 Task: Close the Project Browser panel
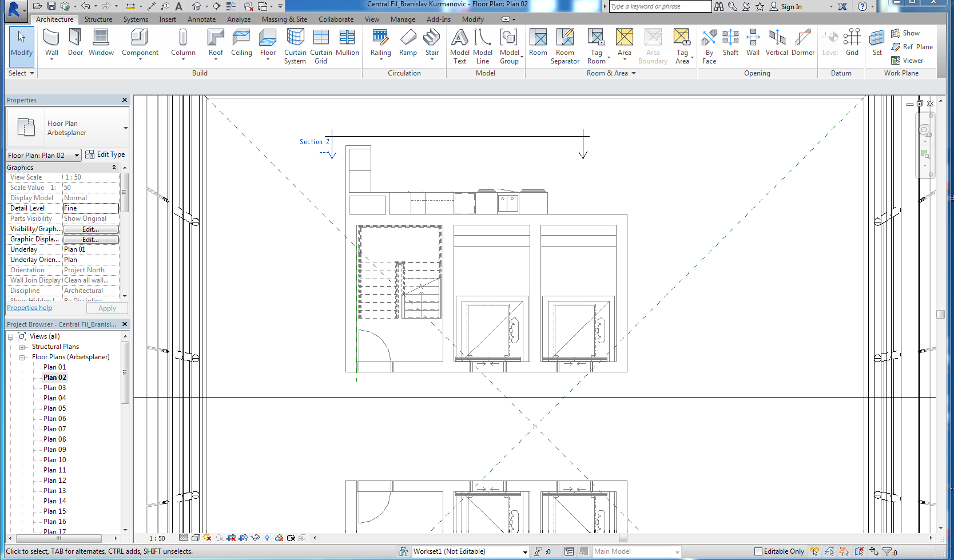pyautogui.click(x=125, y=324)
